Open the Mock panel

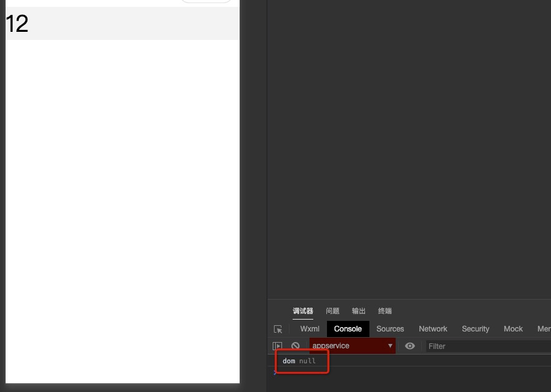(x=513, y=329)
